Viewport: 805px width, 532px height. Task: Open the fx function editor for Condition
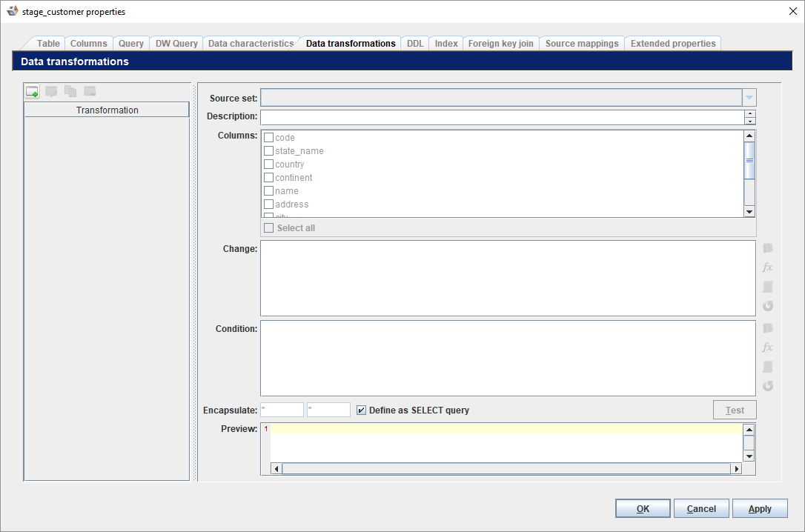coord(768,348)
